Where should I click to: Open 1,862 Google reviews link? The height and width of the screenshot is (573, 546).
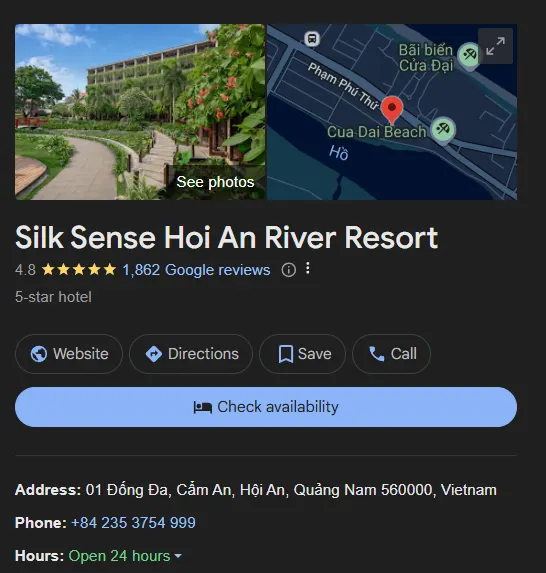(x=196, y=270)
